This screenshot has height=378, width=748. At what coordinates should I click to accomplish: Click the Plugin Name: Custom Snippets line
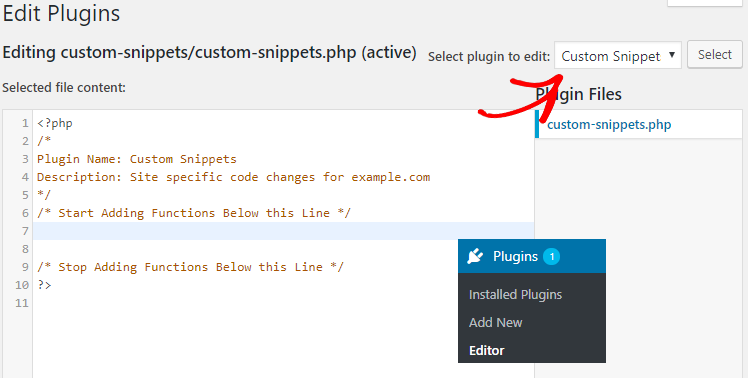click(137, 159)
